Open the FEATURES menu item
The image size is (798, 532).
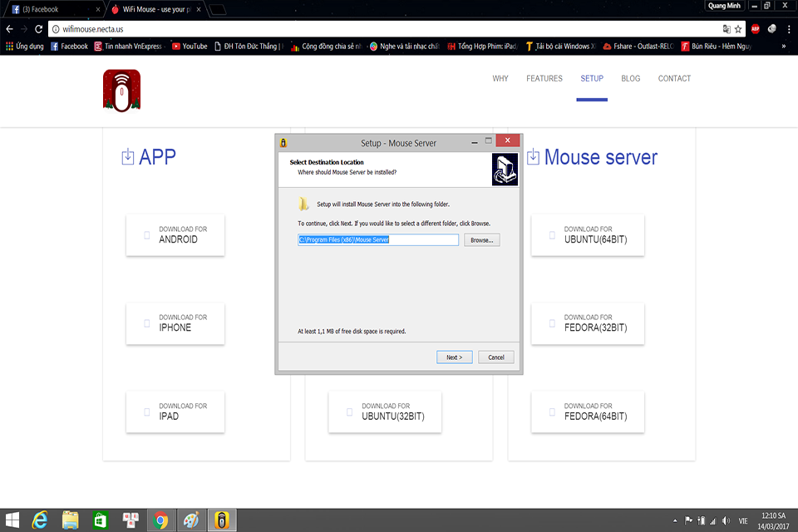pos(544,78)
